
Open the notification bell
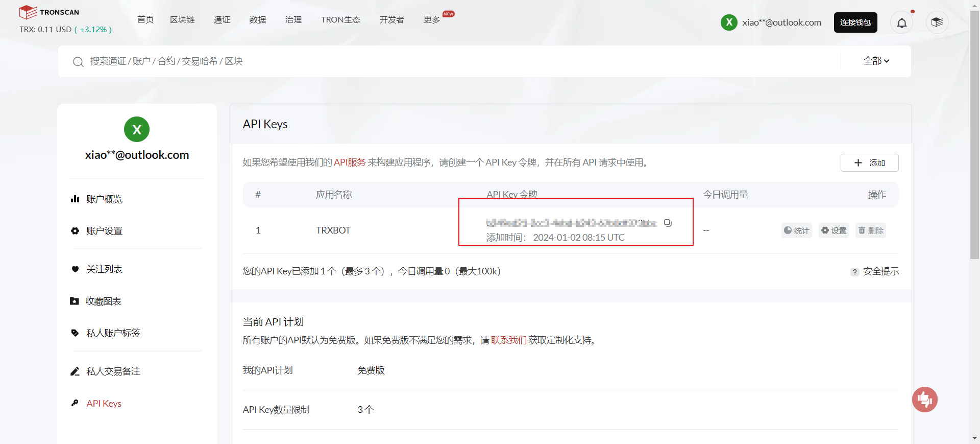902,22
